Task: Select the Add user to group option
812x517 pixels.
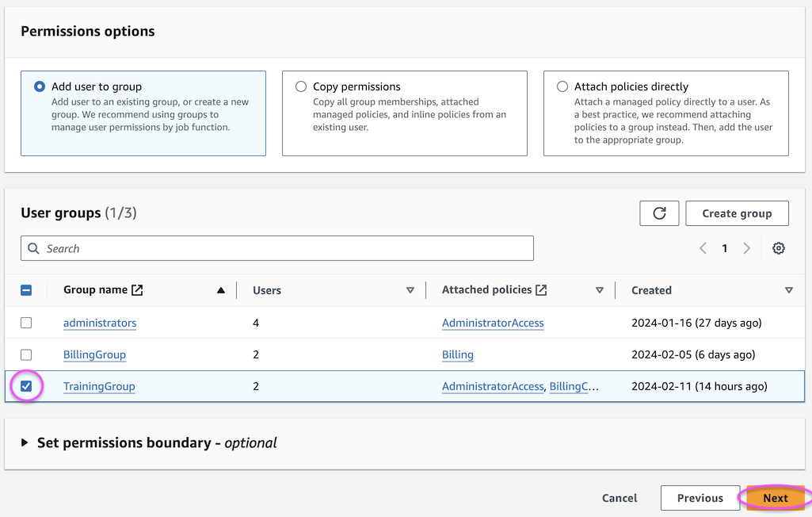Action: click(x=40, y=86)
